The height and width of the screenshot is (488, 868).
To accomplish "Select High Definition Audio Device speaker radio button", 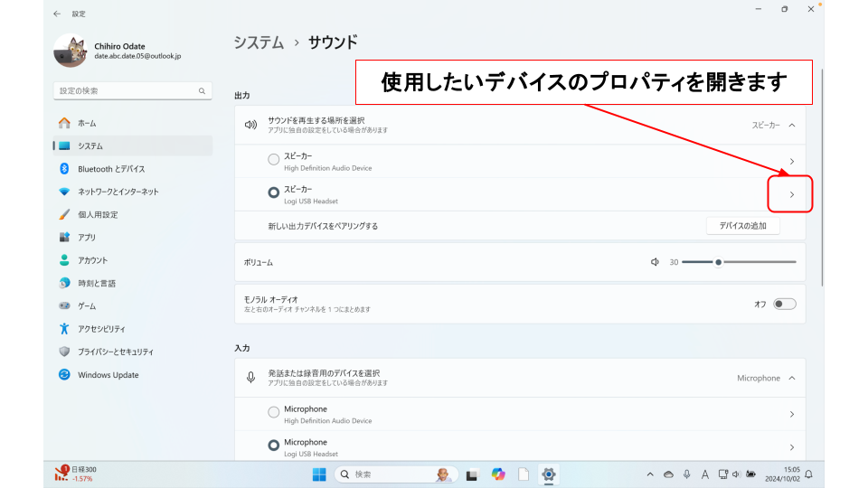I will pyautogui.click(x=274, y=160).
